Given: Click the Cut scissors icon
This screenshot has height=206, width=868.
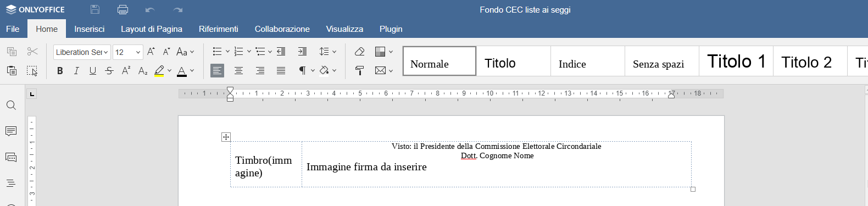Looking at the screenshot, I should coord(32,52).
